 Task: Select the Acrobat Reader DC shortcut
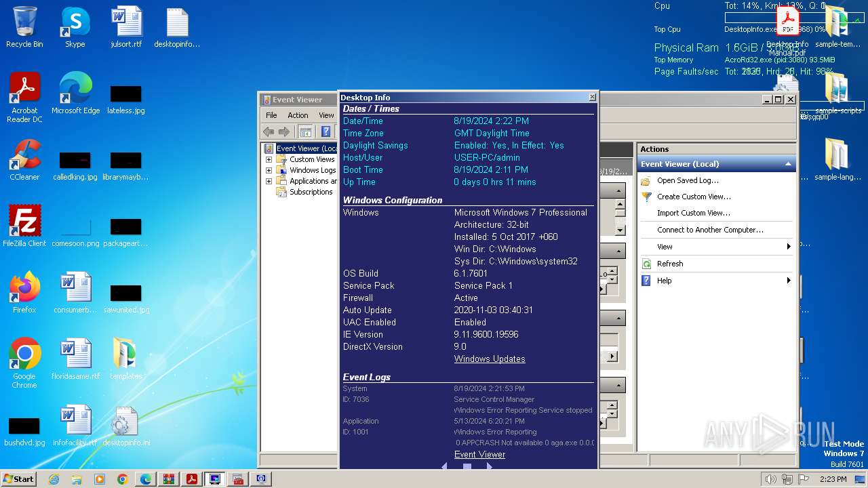tap(24, 98)
